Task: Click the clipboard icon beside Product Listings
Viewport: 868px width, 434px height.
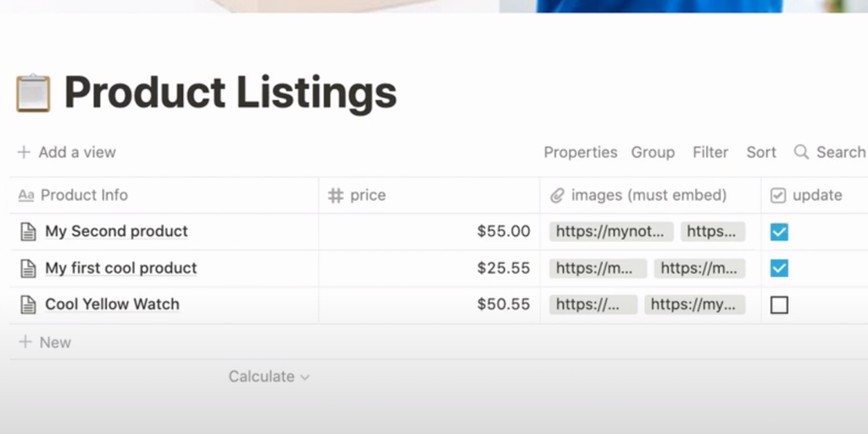Action: pyautogui.click(x=34, y=93)
